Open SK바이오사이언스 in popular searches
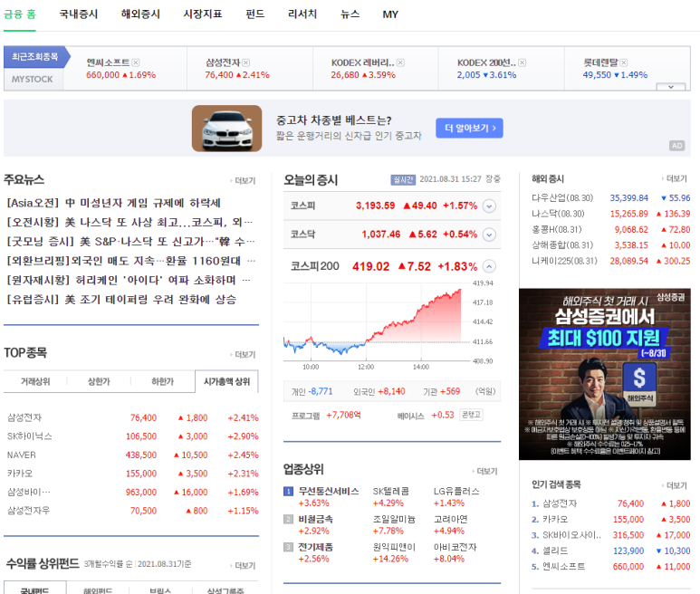This screenshot has width=700, height=594. 572,535
